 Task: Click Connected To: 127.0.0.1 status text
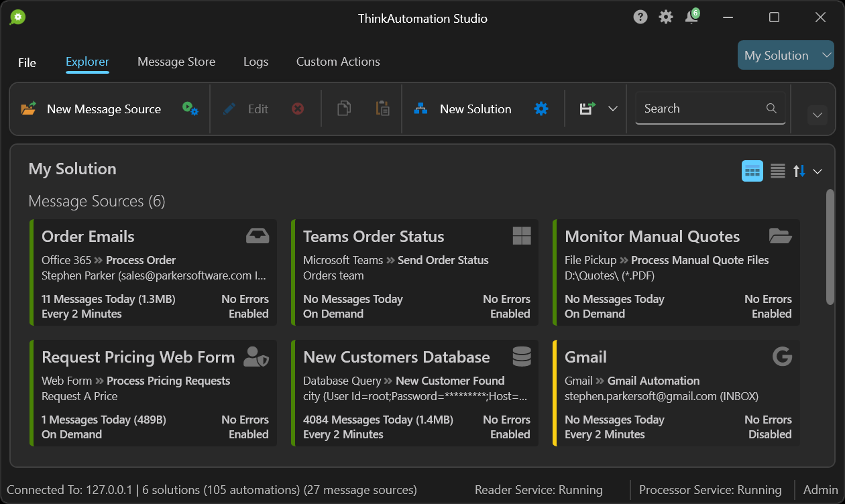[x=70, y=490]
